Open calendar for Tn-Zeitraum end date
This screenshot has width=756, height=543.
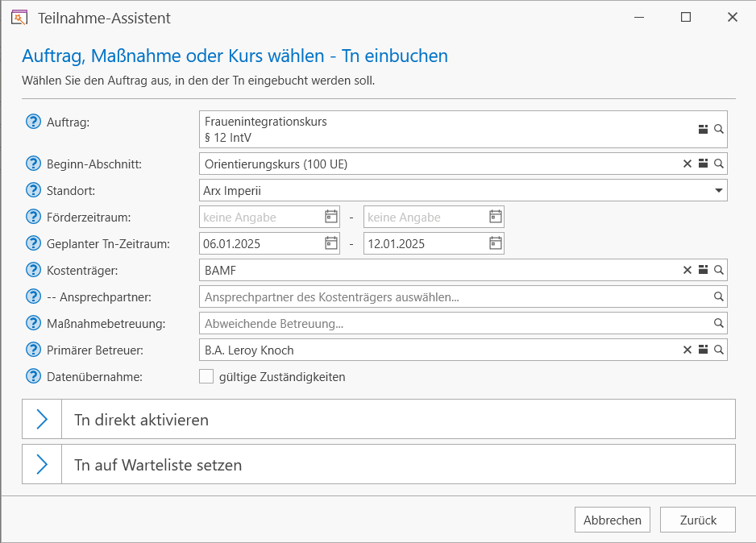point(496,243)
